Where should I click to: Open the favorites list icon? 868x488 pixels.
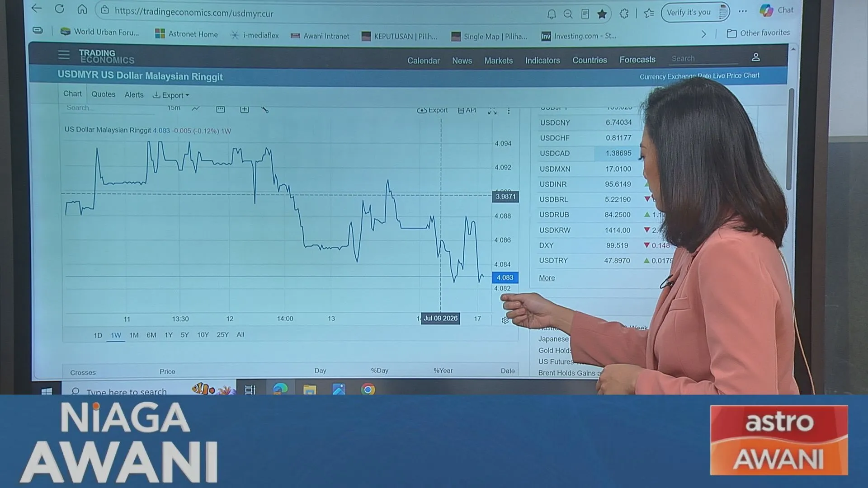point(649,13)
